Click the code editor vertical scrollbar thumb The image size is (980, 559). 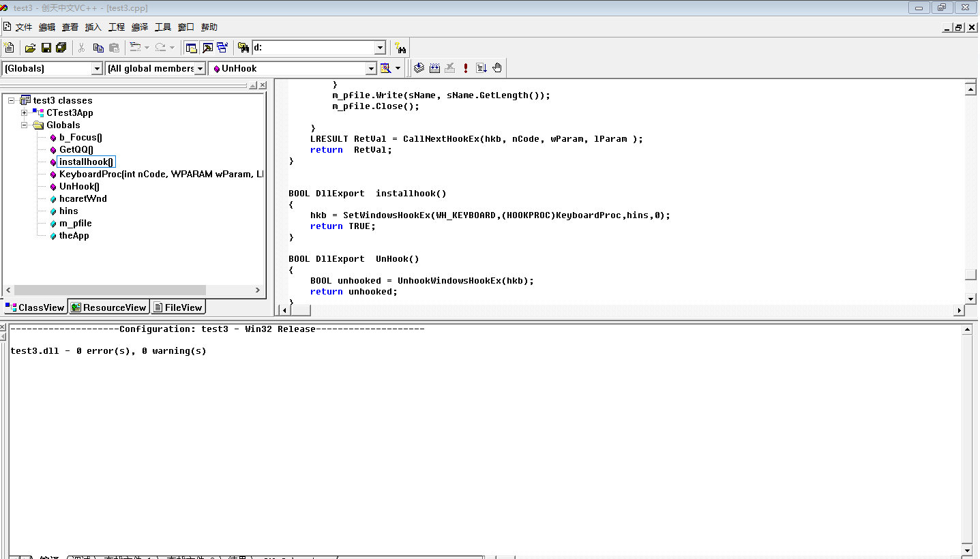(970, 275)
